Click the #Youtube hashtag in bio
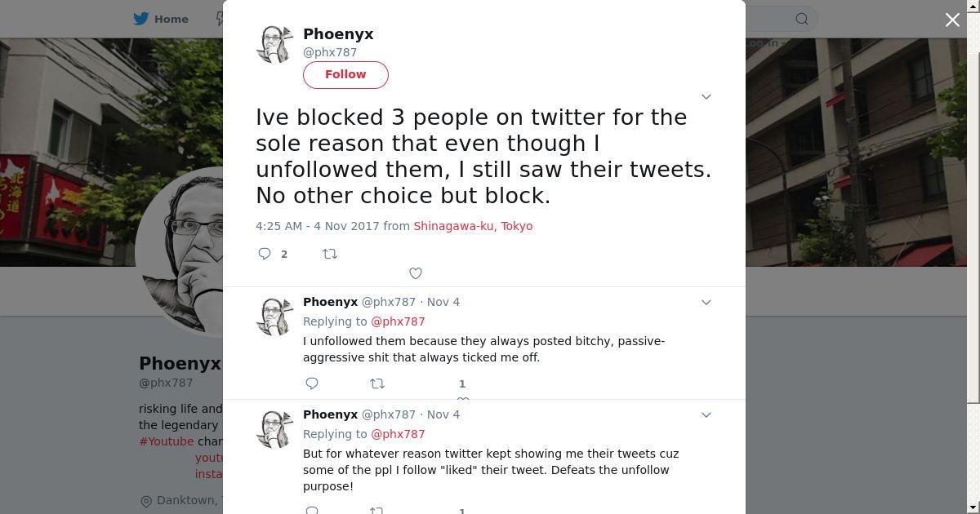 (x=166, y=441)
